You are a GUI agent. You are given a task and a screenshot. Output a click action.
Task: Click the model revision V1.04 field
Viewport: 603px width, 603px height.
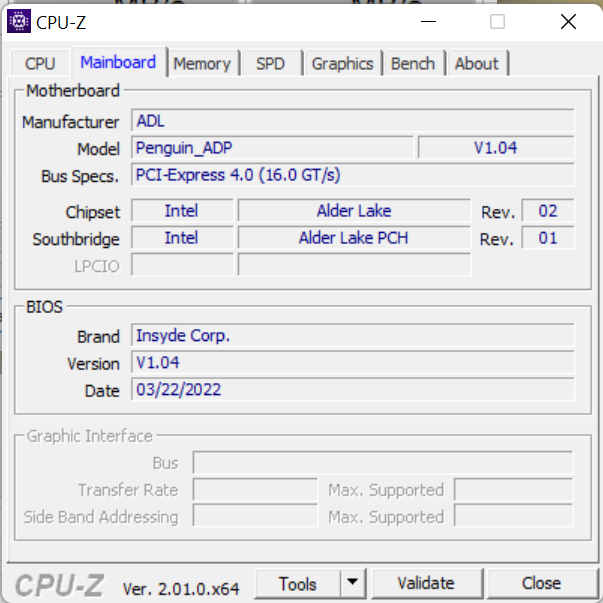(496, 148)
